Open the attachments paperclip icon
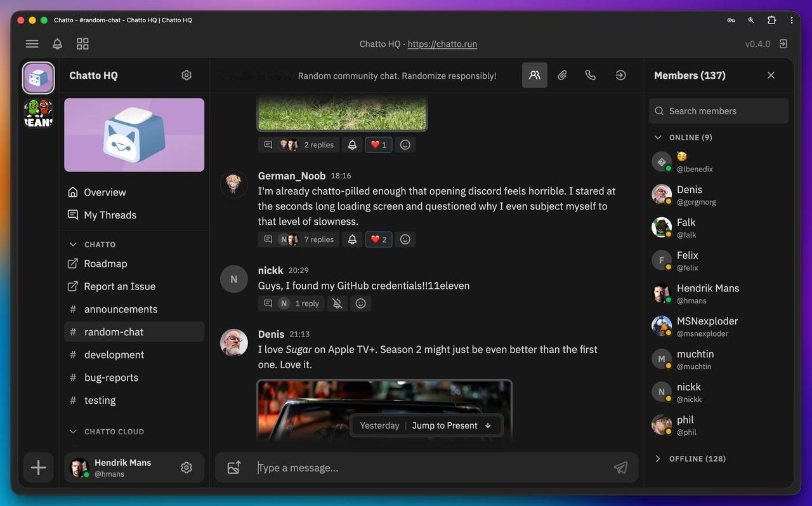The image size is (812, 506). pos(563,75)
